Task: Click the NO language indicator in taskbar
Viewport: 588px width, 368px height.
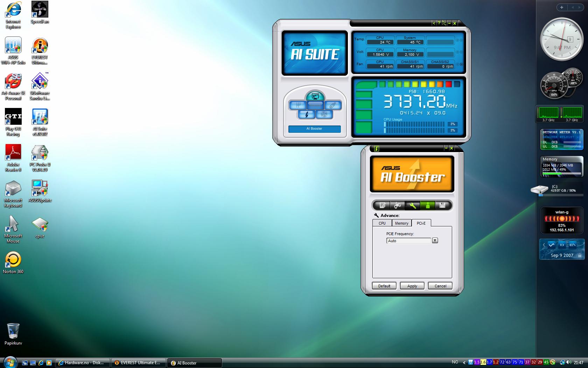Action: [455, 362]
